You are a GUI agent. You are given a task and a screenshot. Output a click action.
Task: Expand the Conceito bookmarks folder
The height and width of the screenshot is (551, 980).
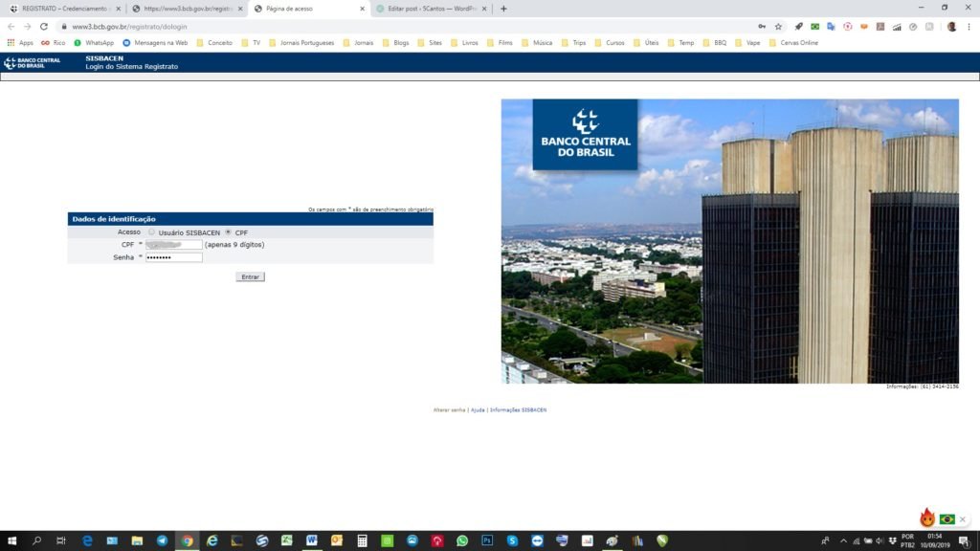point(214,42)
